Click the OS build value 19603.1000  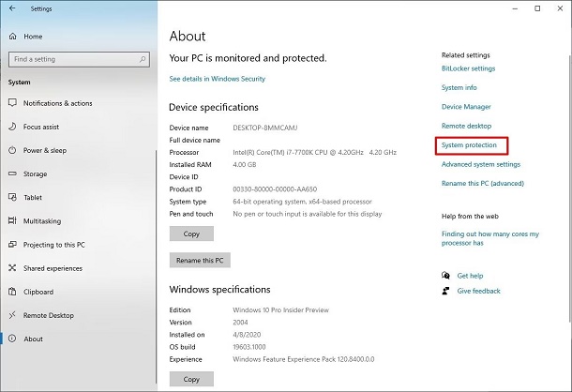click(249, 347)
